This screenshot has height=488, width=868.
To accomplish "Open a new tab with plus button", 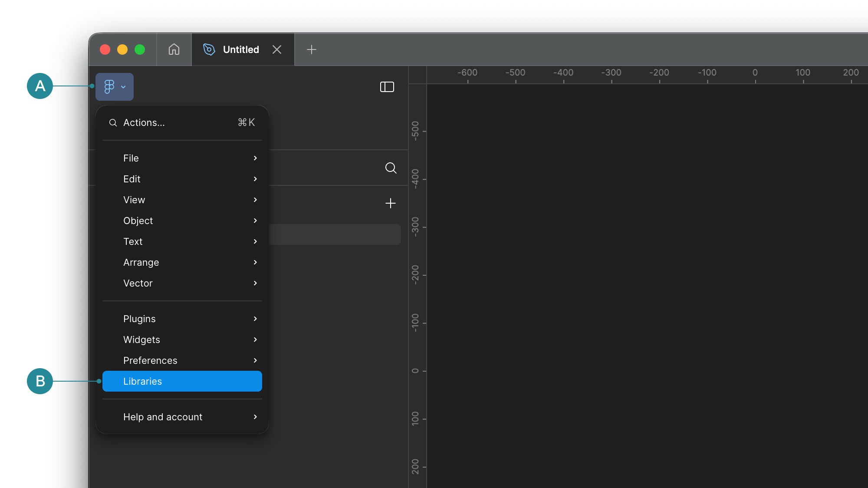I will tap(311, 49).
